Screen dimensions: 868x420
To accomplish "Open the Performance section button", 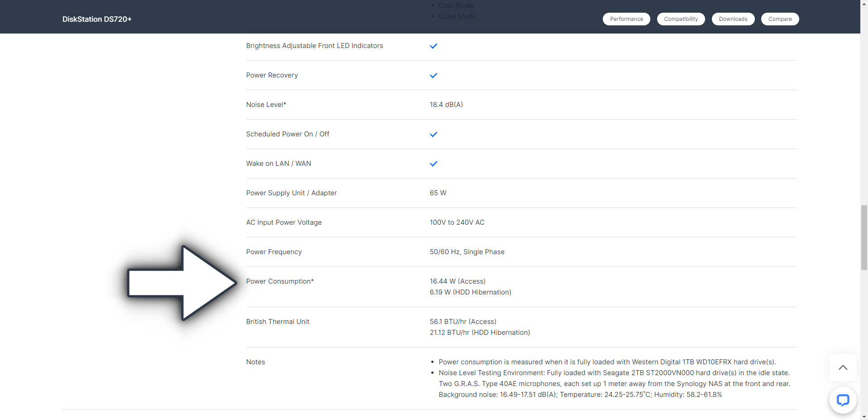I will 626,19.
